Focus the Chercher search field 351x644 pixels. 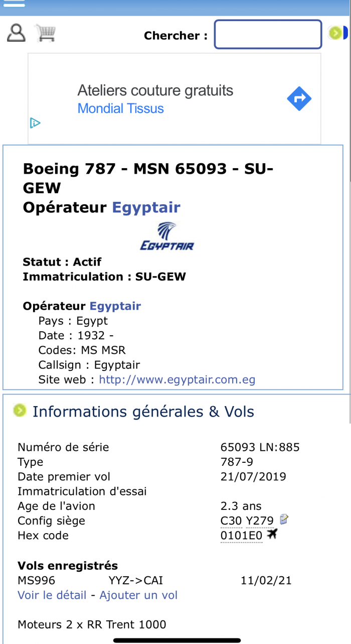pyautogui.click(x=268, y=35)
